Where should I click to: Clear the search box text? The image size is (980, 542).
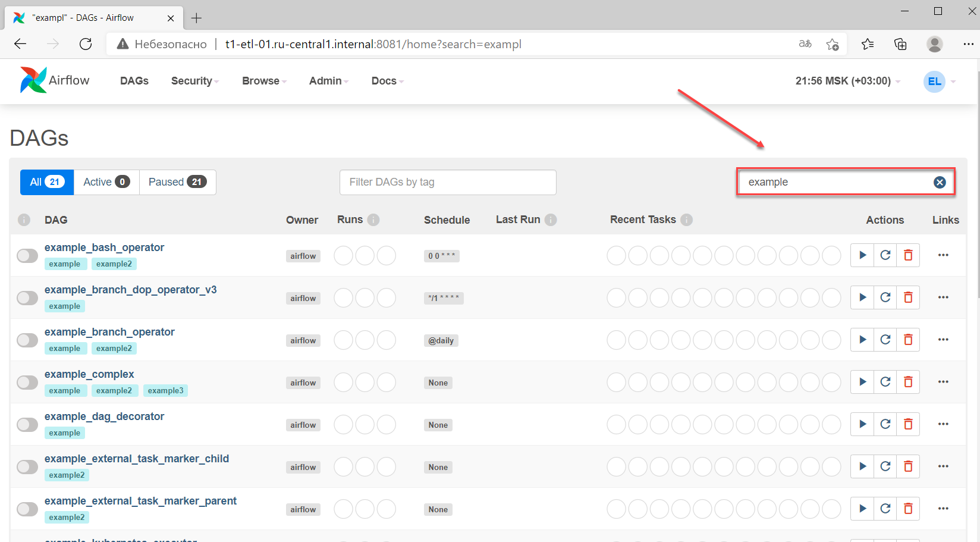coord(940,183)
